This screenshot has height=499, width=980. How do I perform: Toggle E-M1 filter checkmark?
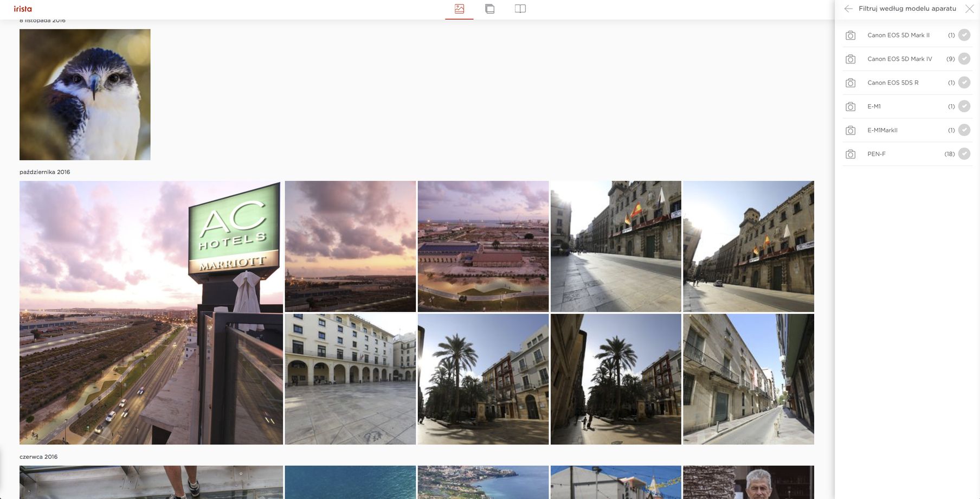[964, 106]
